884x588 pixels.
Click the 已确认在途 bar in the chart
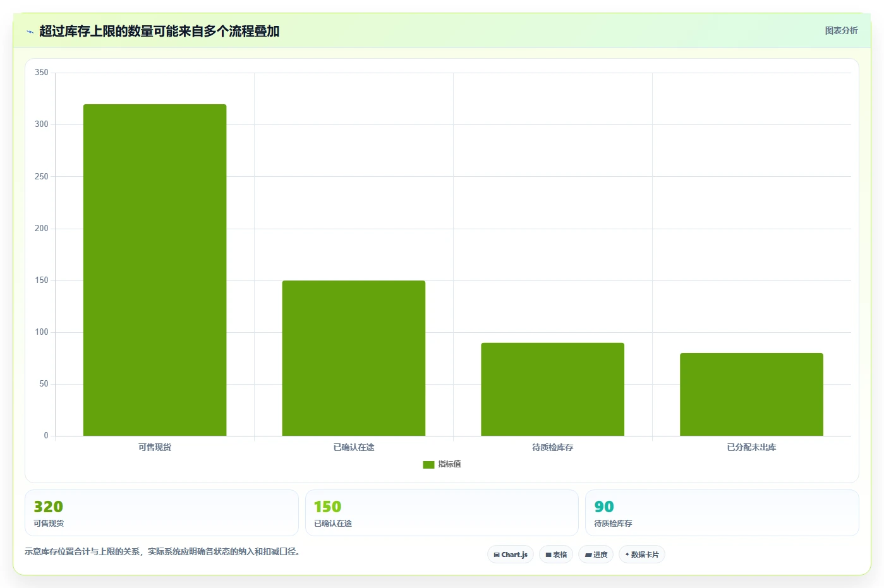point(354,358)
